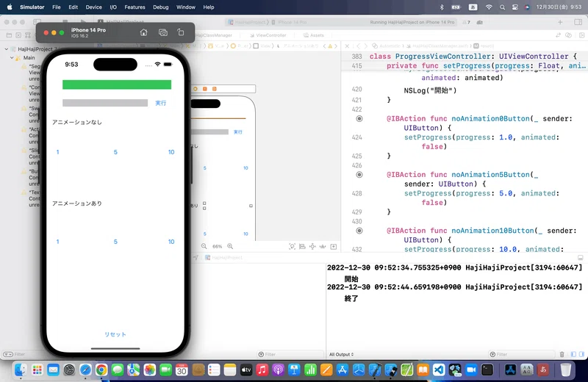Open the add new constraints tool
Image resolution: width=588 pixels, height=382 pixels.
point(312,246)
